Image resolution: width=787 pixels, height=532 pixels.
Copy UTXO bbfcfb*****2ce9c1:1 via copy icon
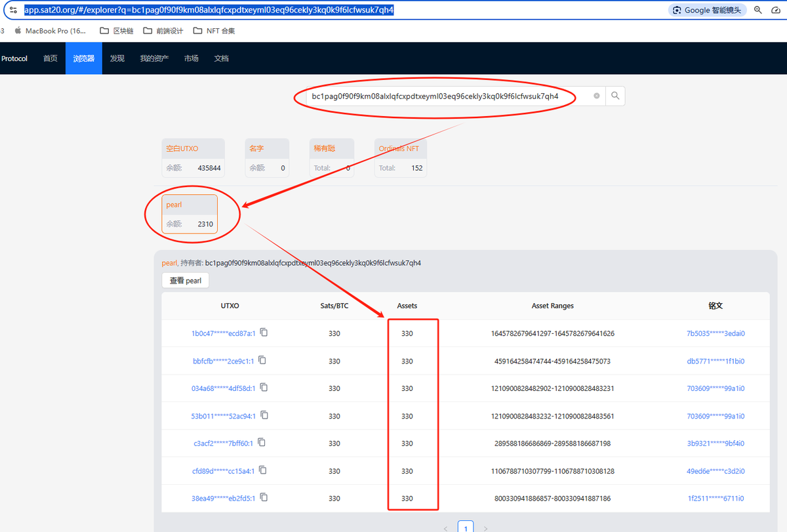[262, 360]
